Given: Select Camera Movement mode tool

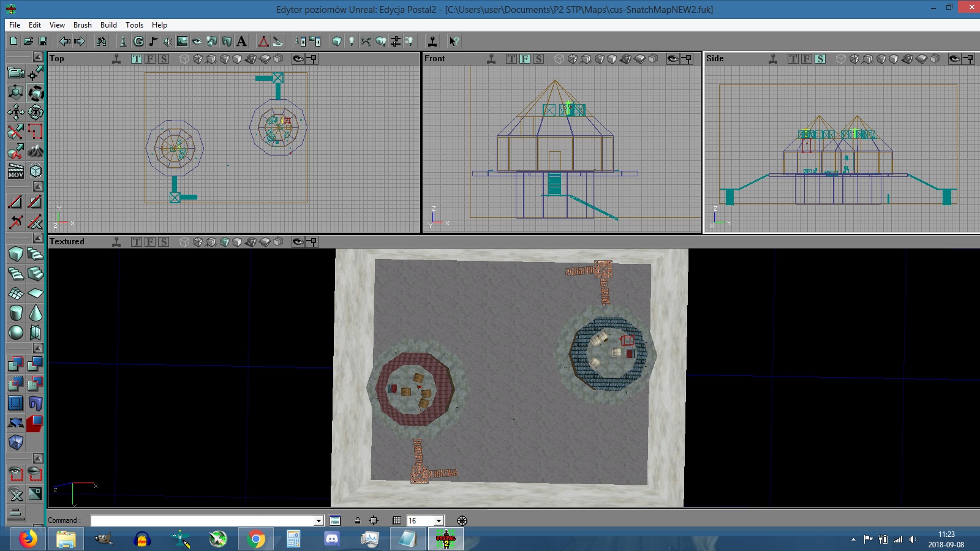Looking at the screenshot, I should [x=16, y=73].
